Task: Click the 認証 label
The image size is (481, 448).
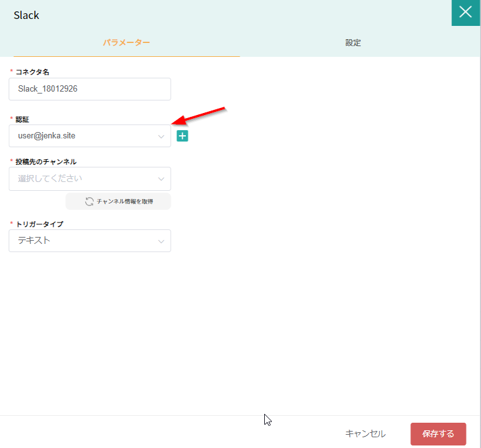Action: coord(22,119)
